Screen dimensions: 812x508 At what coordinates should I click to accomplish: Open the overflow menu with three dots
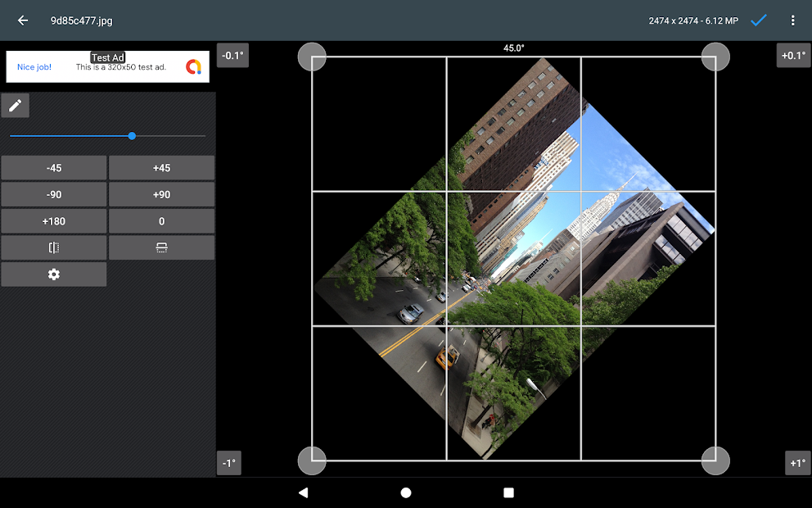[x=792, y=20]
